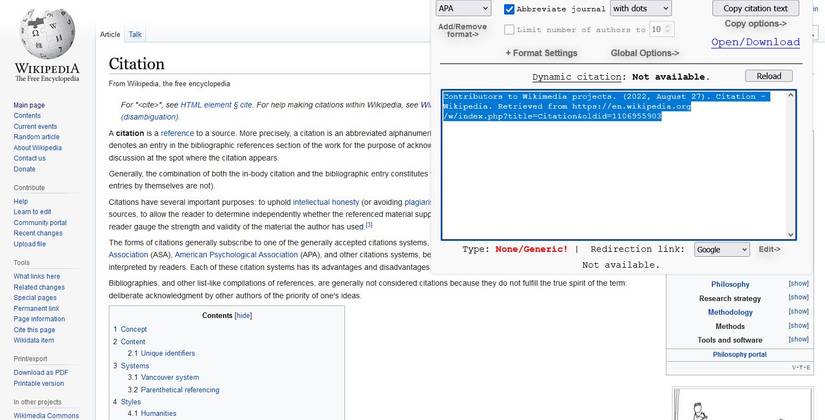Click inside the citation text area
Screen dimensions: 825x420
pyautogui.click(x=618, y=165)
